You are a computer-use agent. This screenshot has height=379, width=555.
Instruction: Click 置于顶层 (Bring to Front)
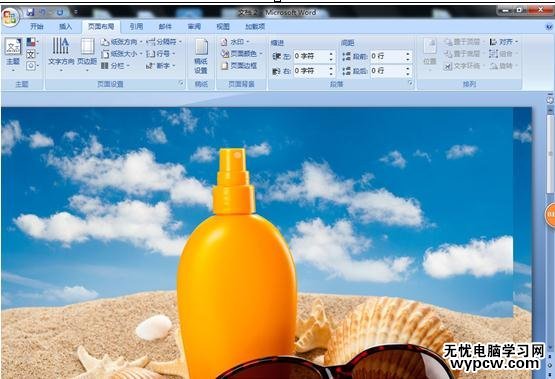pos(463,42)
